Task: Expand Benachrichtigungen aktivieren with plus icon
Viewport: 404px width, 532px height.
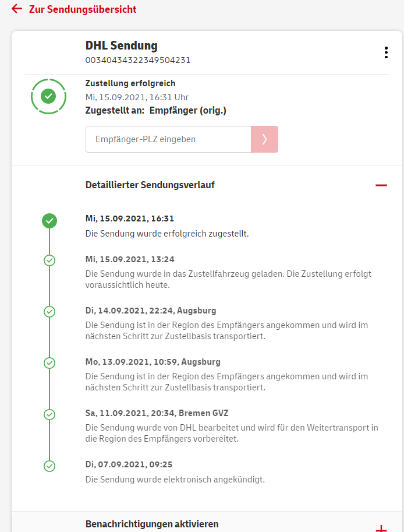Action: coord(381,529)
